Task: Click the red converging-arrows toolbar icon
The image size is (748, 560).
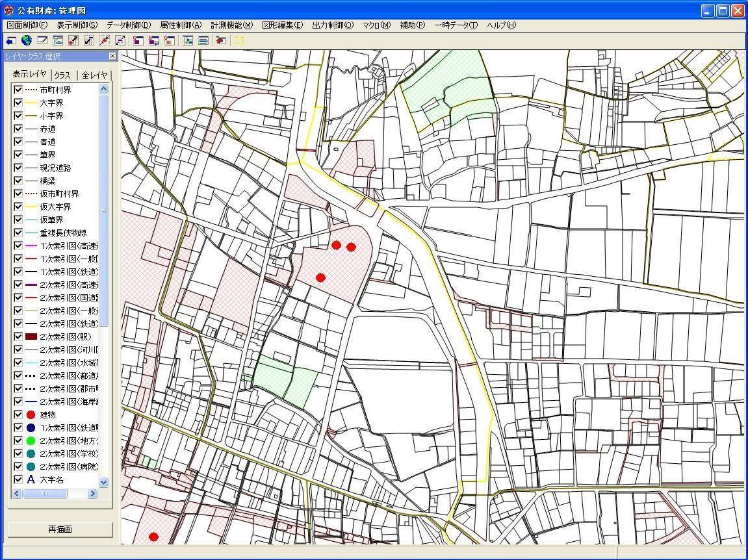Action: tap(105, 40)
